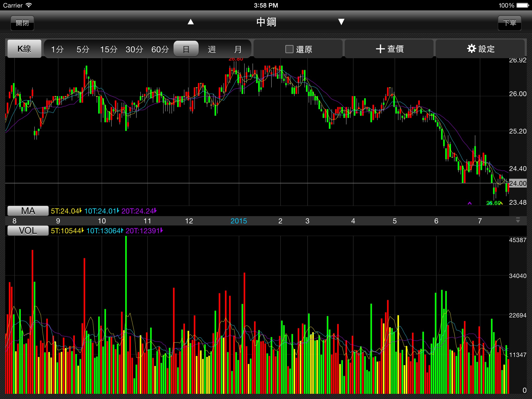Enable the 還原 checkbox

coord(289,49)
